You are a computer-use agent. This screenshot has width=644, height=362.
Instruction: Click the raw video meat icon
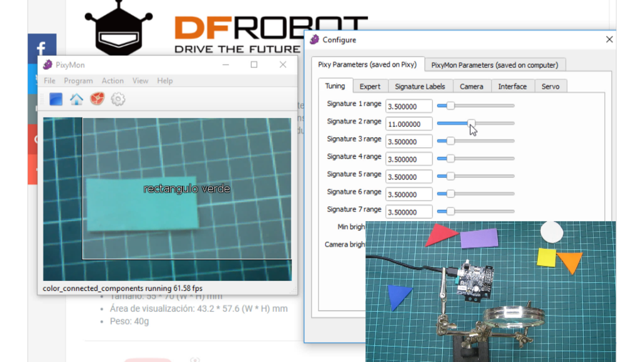[97, 99]
